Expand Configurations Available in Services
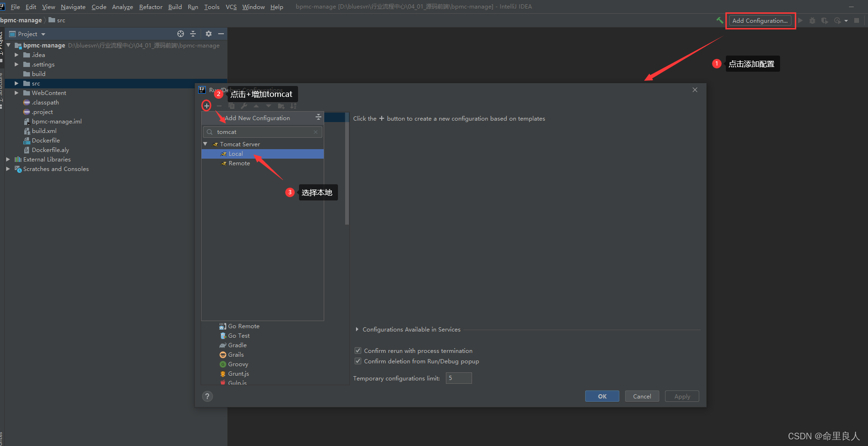868x446 pixels. pos(357,329)
